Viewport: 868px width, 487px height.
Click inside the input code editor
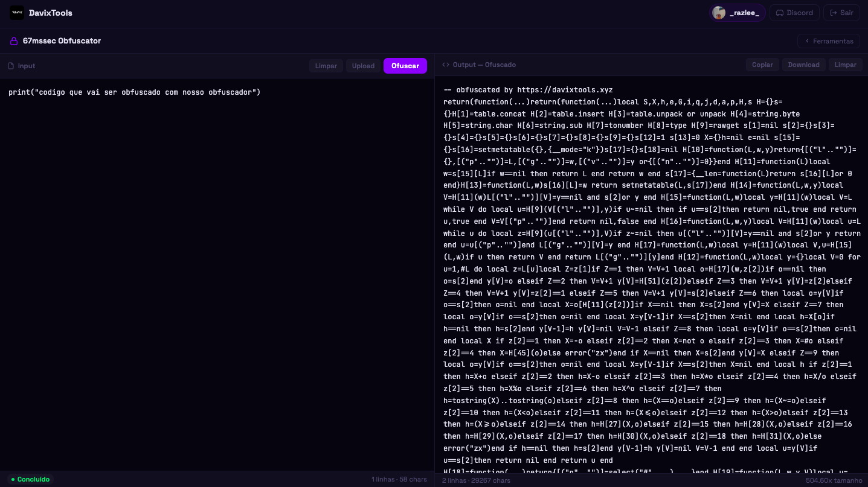(x=217, y=275)
